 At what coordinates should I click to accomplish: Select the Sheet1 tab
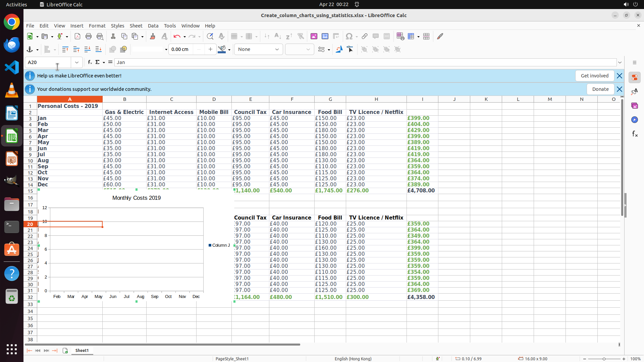tap(82, 351)
